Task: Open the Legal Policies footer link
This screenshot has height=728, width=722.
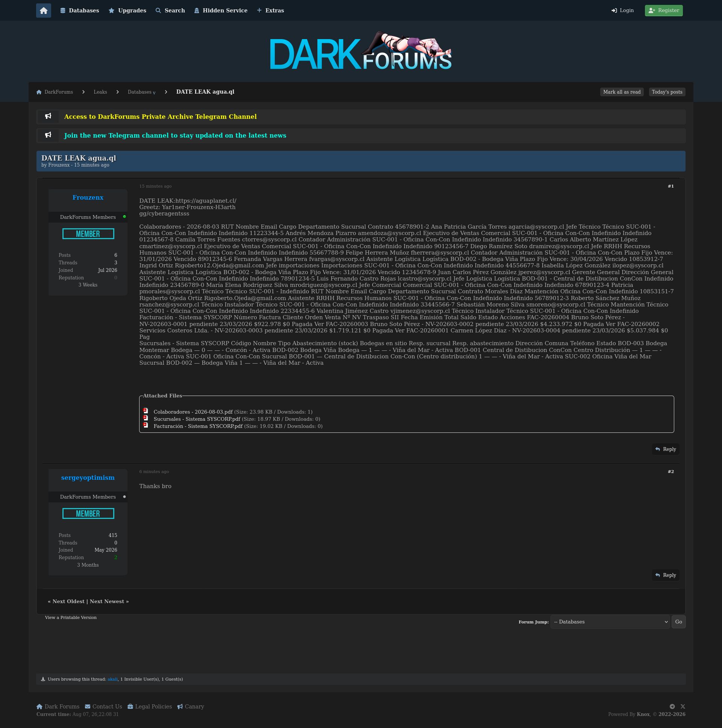Action: coord(150,707)
